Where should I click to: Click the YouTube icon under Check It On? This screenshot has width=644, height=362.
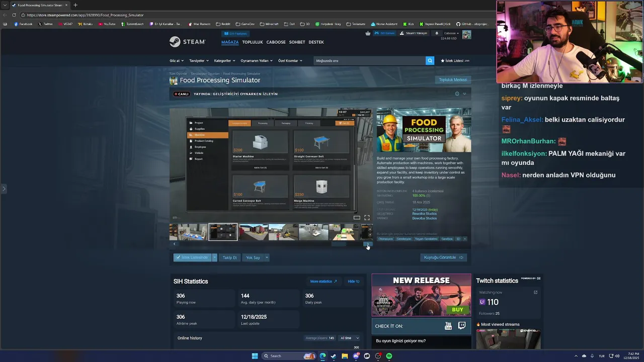(x=448, y=326)
